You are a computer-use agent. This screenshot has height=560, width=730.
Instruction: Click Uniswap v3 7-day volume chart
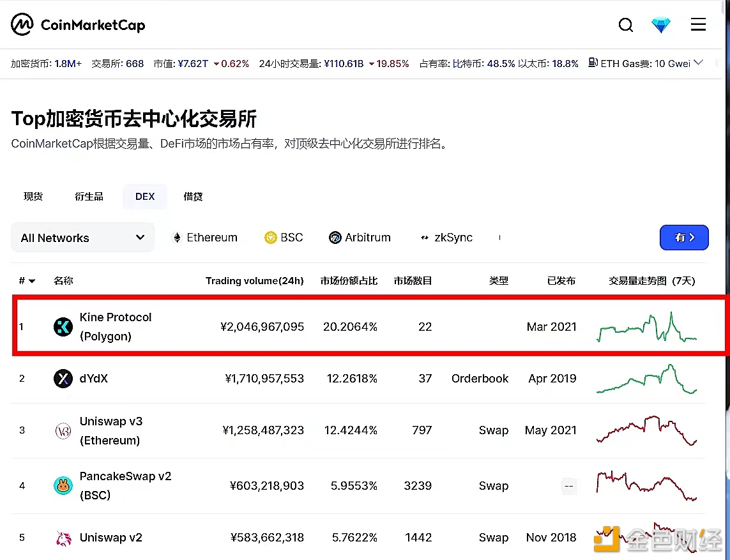pyautogui.click(x=647, y=430)
